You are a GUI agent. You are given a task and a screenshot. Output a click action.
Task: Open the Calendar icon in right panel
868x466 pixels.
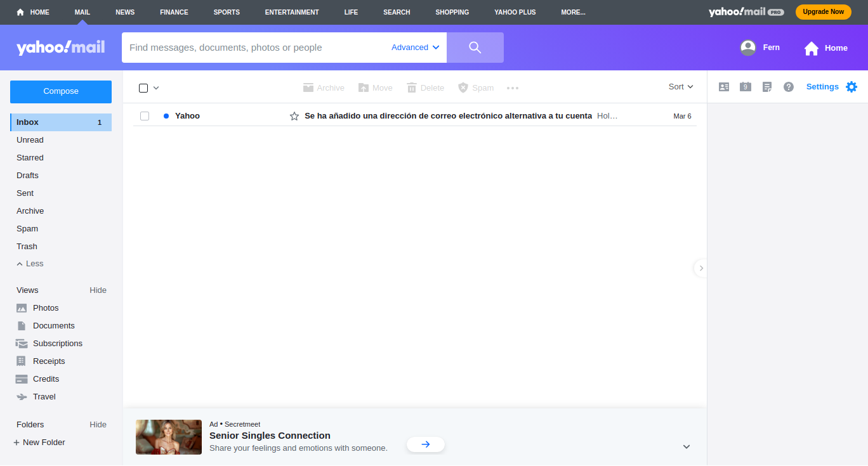[x=746, y=87]
